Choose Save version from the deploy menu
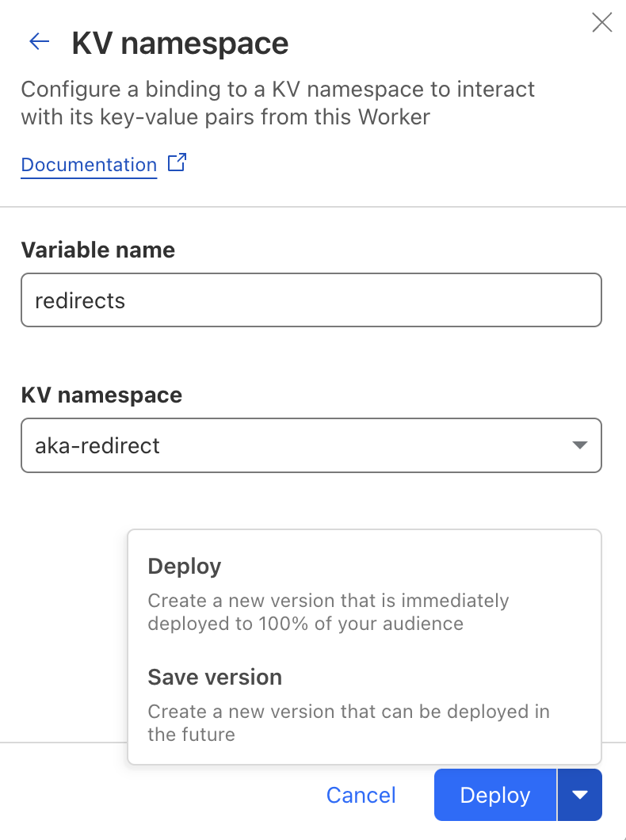The image size is (626, 840). (214, 677)
